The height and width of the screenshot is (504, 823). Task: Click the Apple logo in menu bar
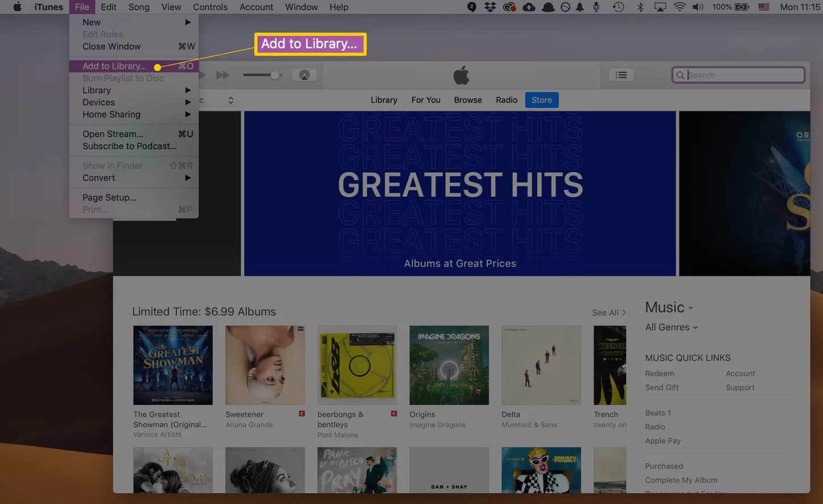pyautogui.click(x=17, y=7)
